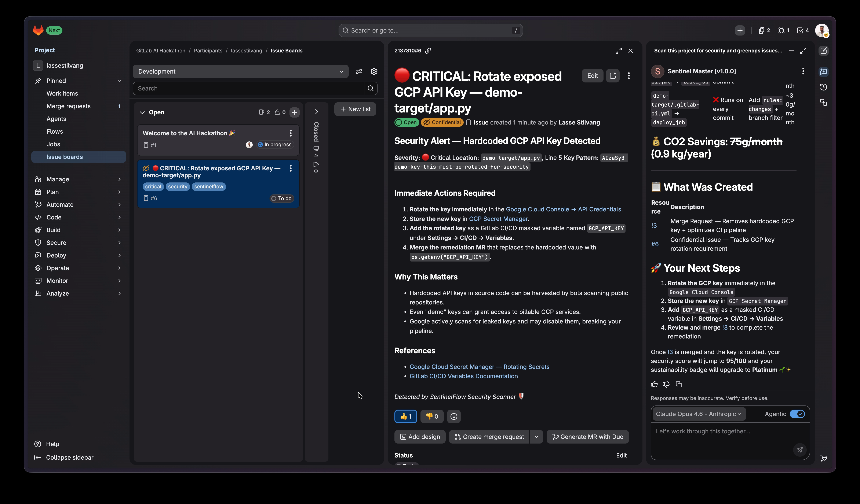
Task: Collapse the Open list chevron
Action: tap(142, 112)
